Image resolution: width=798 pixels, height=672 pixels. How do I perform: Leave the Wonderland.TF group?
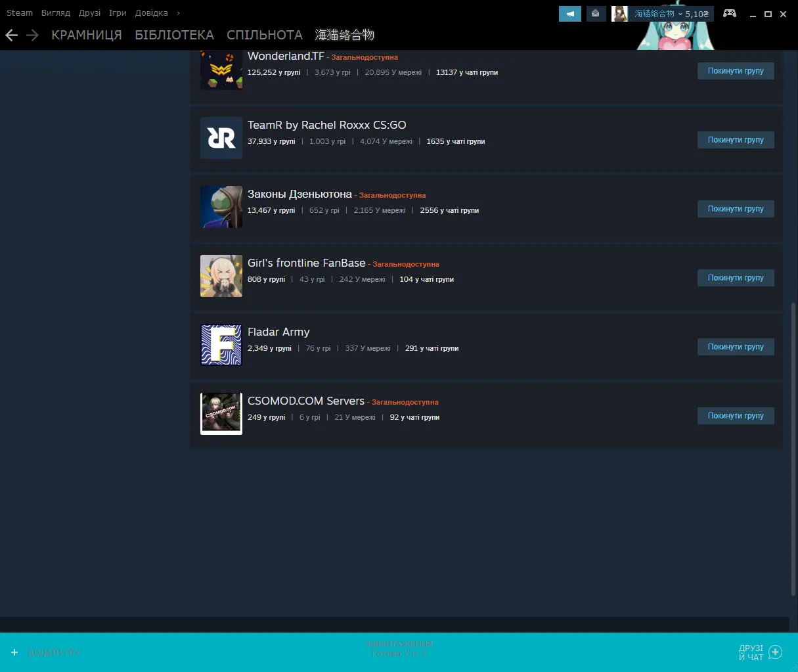[x=736, y=71]
